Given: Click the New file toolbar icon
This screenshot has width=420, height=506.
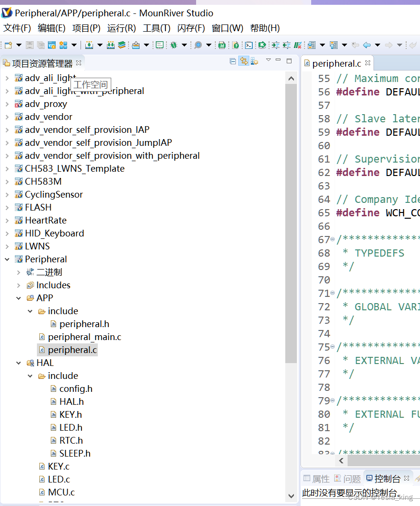Looking at the screenshot, I should tap(8, 45).
